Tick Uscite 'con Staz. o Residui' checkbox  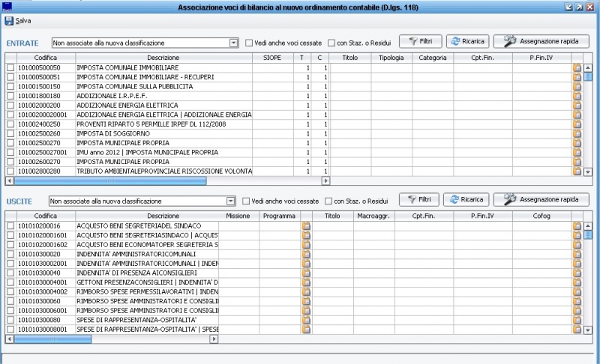(x=328, y=201)
